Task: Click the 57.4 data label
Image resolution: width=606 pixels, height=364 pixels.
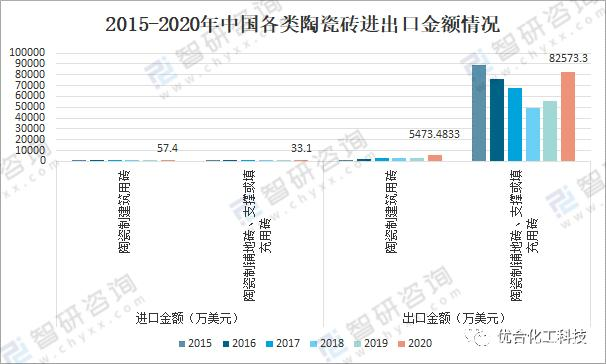Action: (167, 148)
